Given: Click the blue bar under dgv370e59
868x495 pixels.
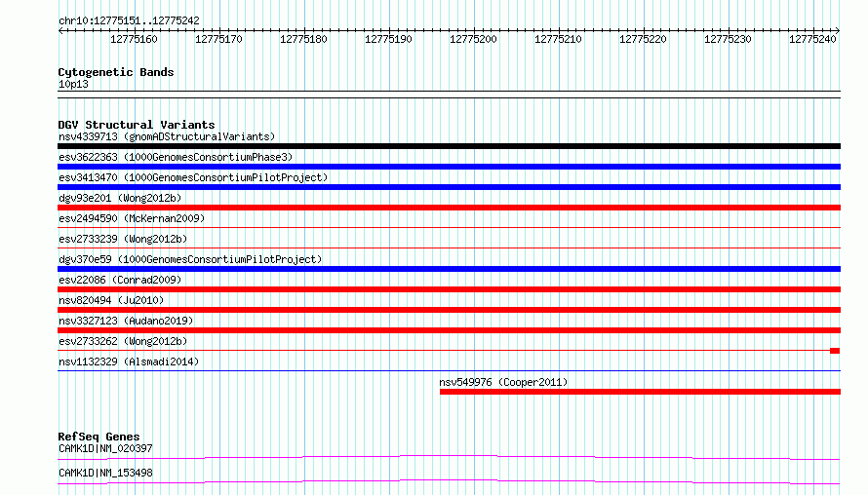Looking at the screenshot, I should pyautogui.click(x=449, y=269).
